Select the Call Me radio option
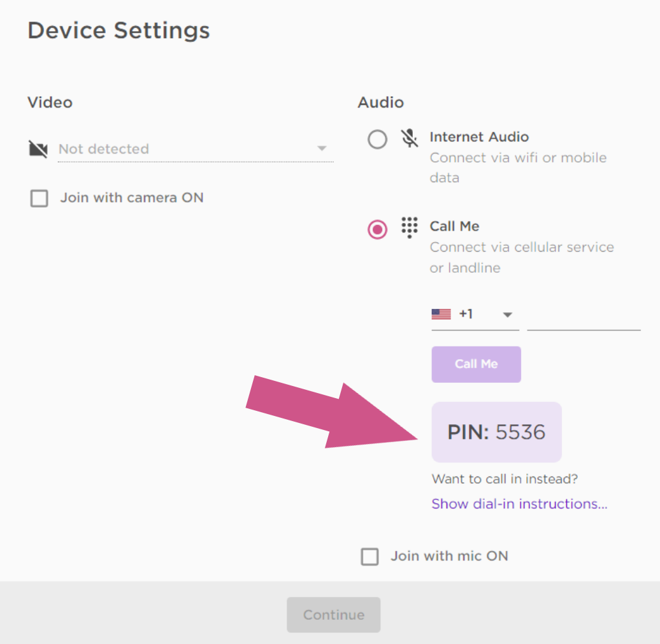The height and width of the screenshot is (644, 660). pos(377,229)
